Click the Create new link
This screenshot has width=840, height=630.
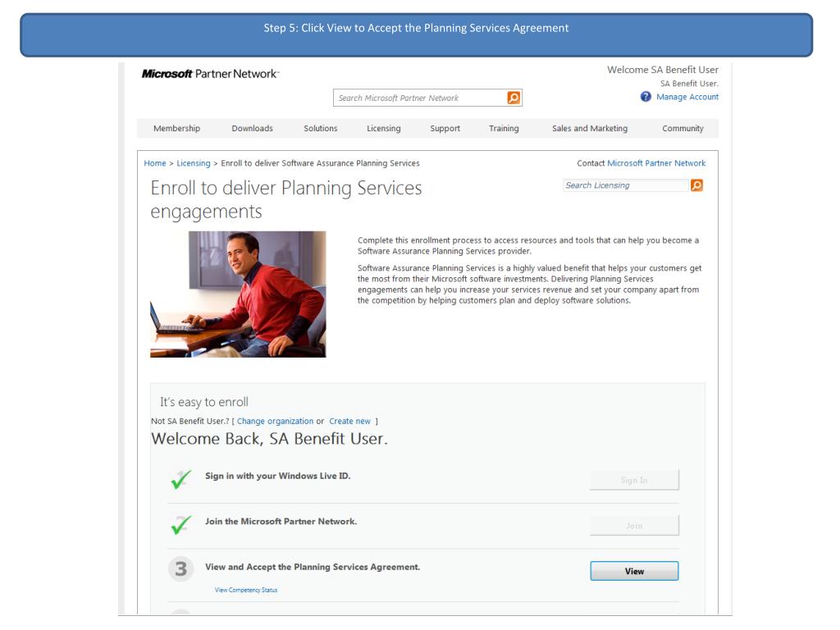tap(349, 422)
